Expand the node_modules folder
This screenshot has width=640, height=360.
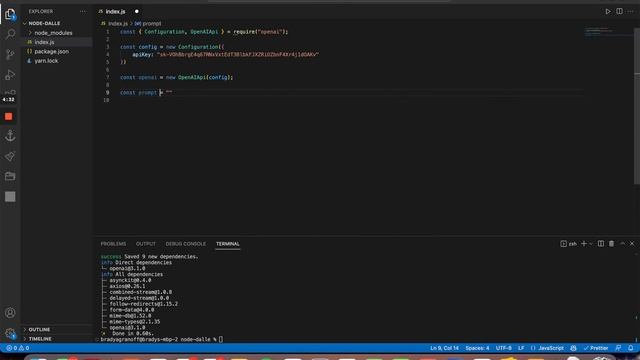click(53, 33)
